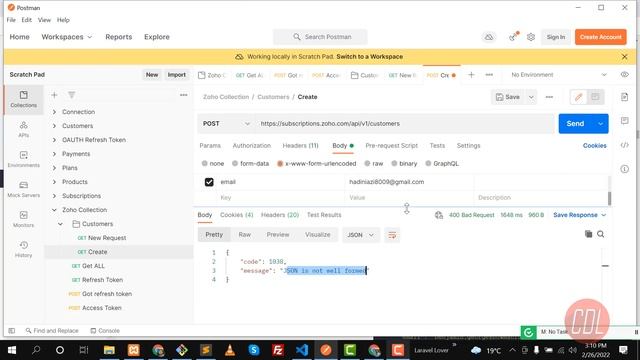Click the pencil edit mode icon
Screen dimensions: 640x360
[578, 97]
